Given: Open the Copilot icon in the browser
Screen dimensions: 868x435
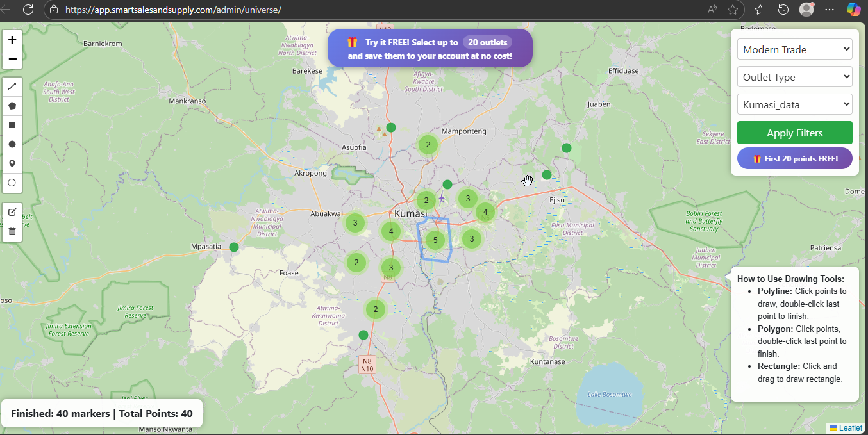Looking at the screenshot, I should coord(853,10).
